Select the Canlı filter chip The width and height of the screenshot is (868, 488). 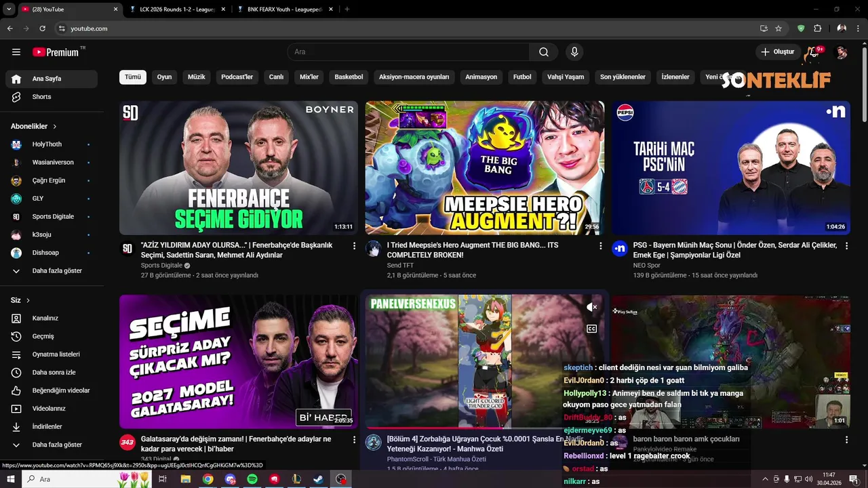tap(276, 77)
